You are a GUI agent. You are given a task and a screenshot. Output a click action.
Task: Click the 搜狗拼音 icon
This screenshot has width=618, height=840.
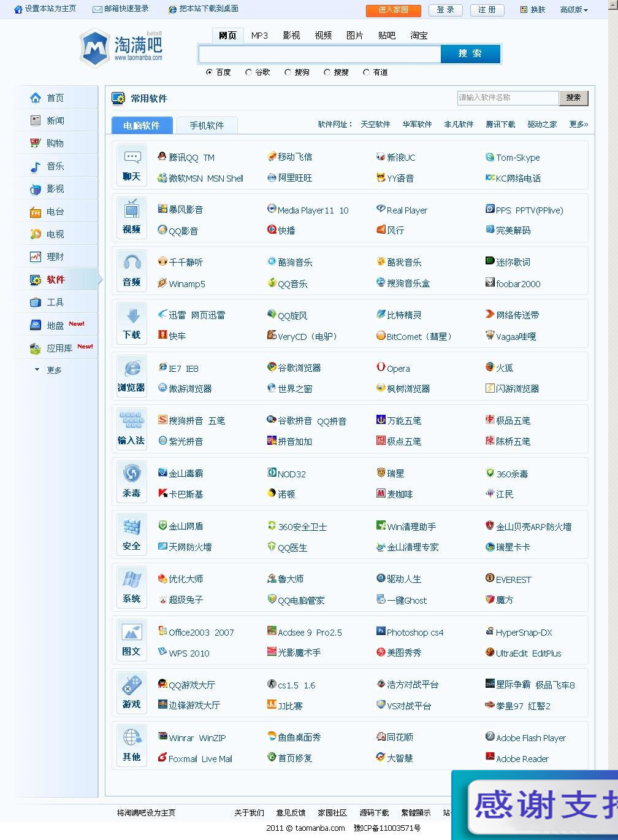click(x=162, y=420)
